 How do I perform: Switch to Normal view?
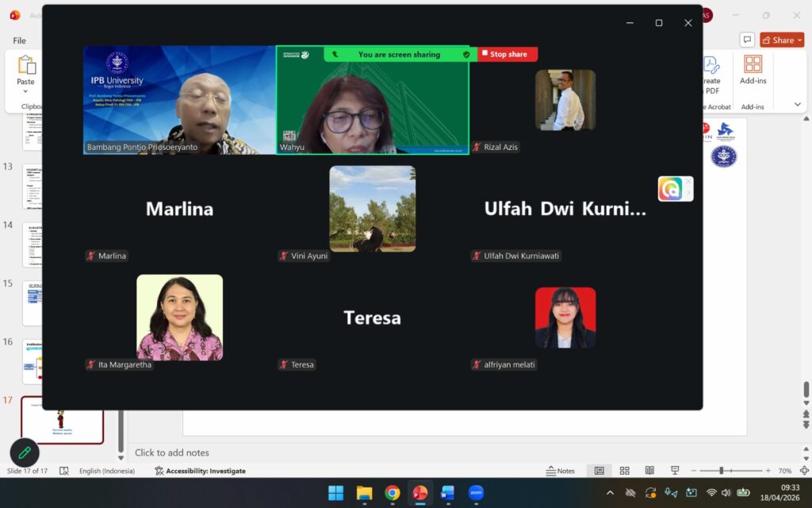point(599,471)
